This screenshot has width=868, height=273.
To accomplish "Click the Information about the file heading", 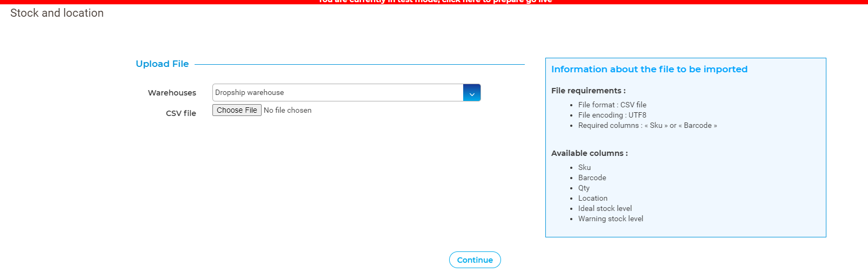I will (649, 70).
